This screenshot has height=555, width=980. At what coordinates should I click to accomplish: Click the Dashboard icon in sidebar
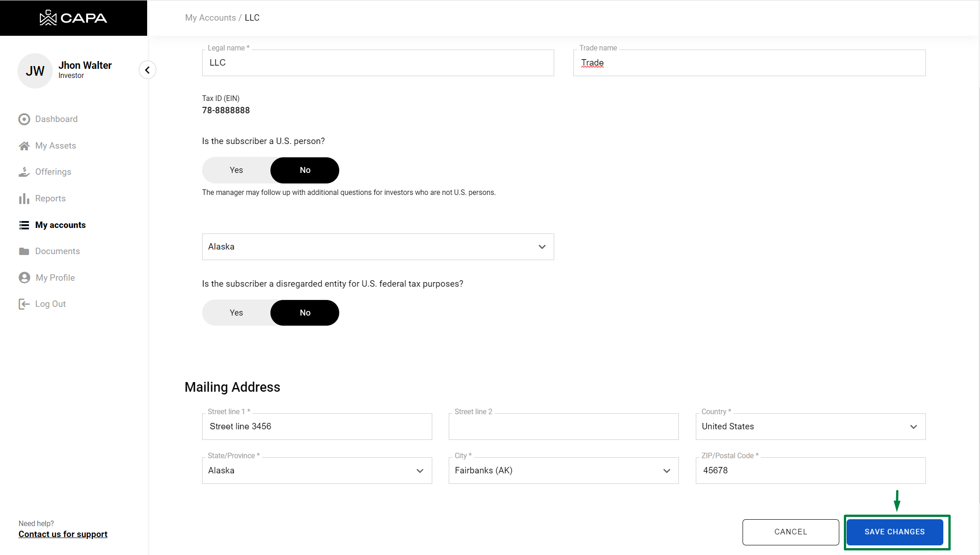(x=24, y=119)
